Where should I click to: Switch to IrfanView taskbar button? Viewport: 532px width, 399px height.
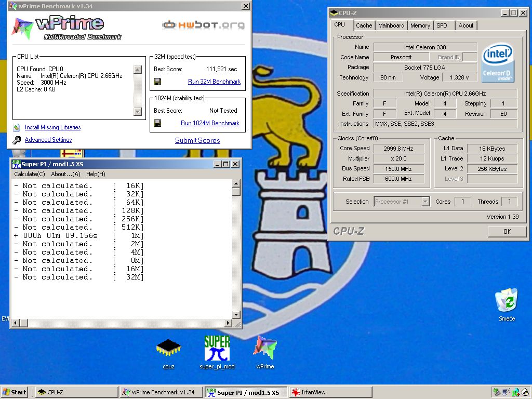coord(331,392)
